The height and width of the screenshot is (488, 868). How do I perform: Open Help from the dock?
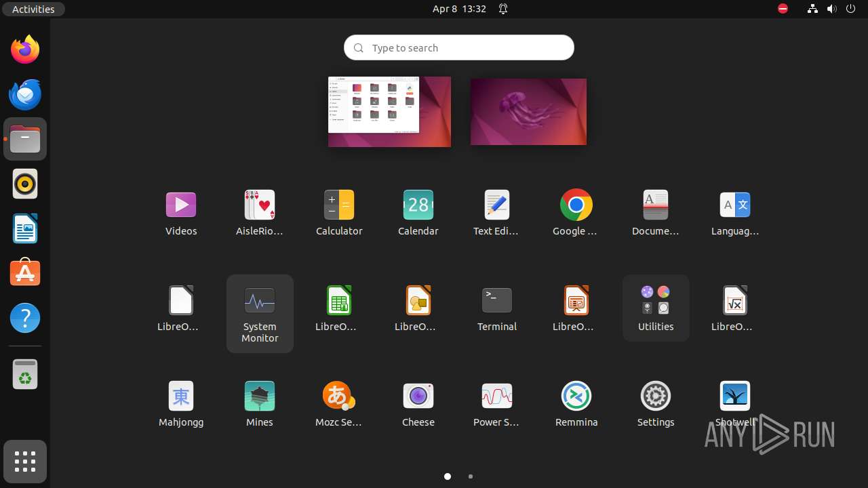25,318
